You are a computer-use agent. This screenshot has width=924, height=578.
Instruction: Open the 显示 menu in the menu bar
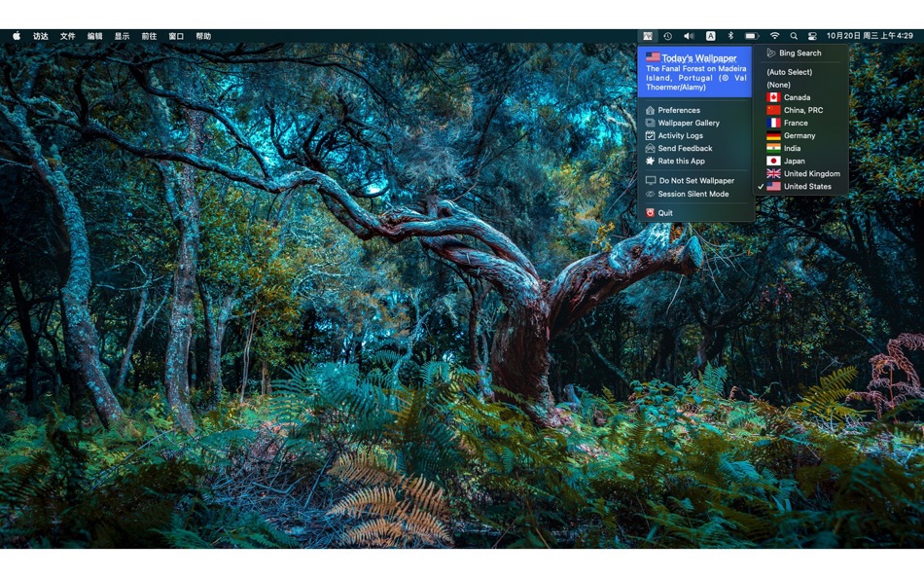pyautogui.click(x=122, y=36)
